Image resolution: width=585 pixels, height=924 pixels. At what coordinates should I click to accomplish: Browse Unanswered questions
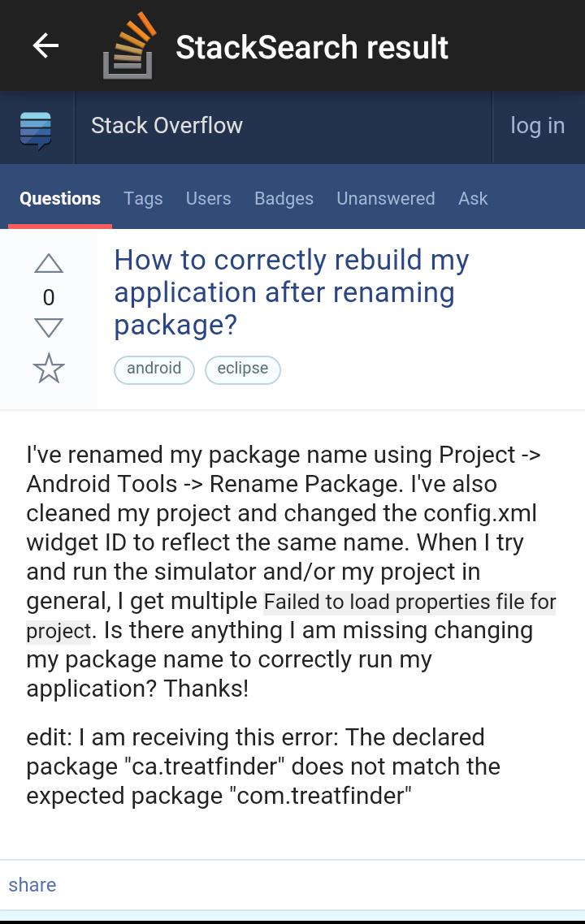pyautogui.click(x=385, y=198)
